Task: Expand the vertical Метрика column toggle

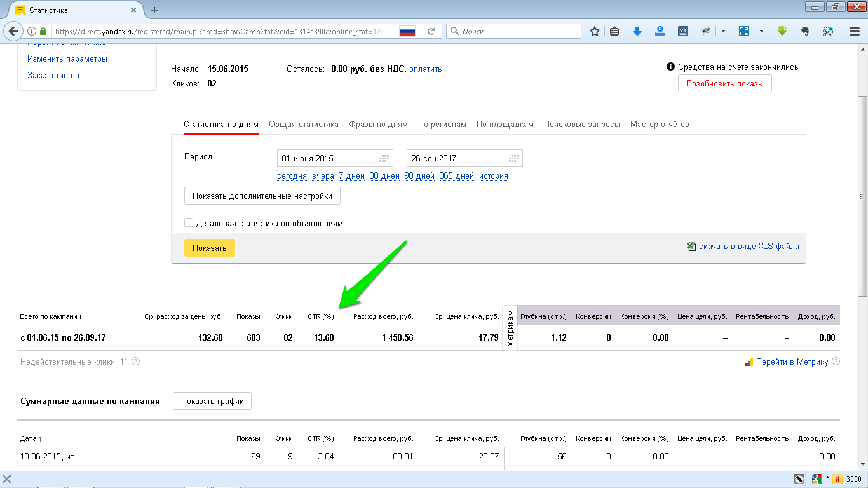Action: (x=510, y=328)
